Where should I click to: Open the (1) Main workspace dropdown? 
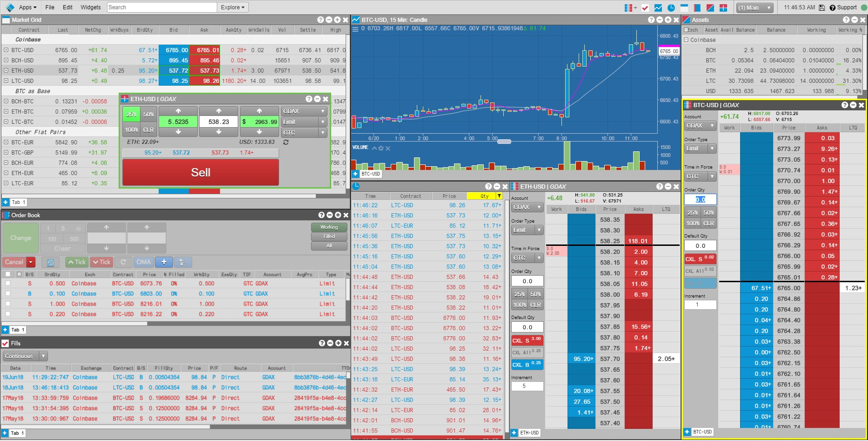pos(755,7)
